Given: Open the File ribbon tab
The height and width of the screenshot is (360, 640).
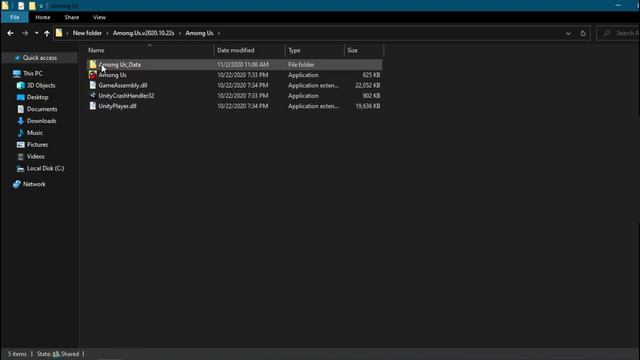Looking at the screenshot, I should [15, 17].
